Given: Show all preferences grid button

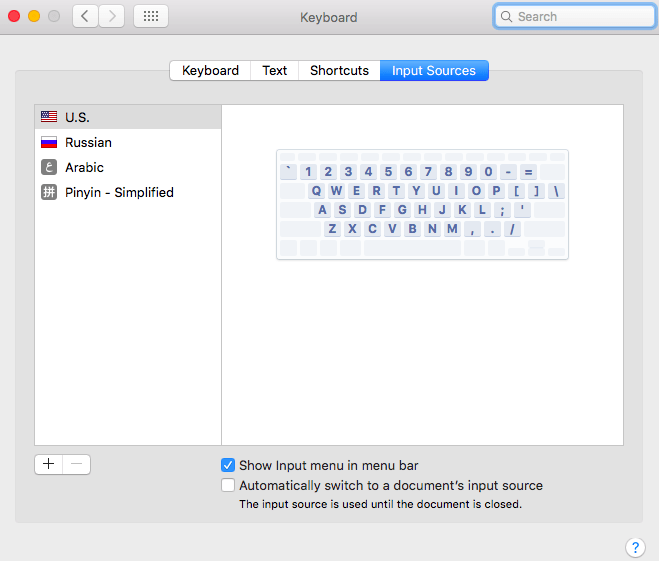Looking at the screenshot, I should 150,16.
